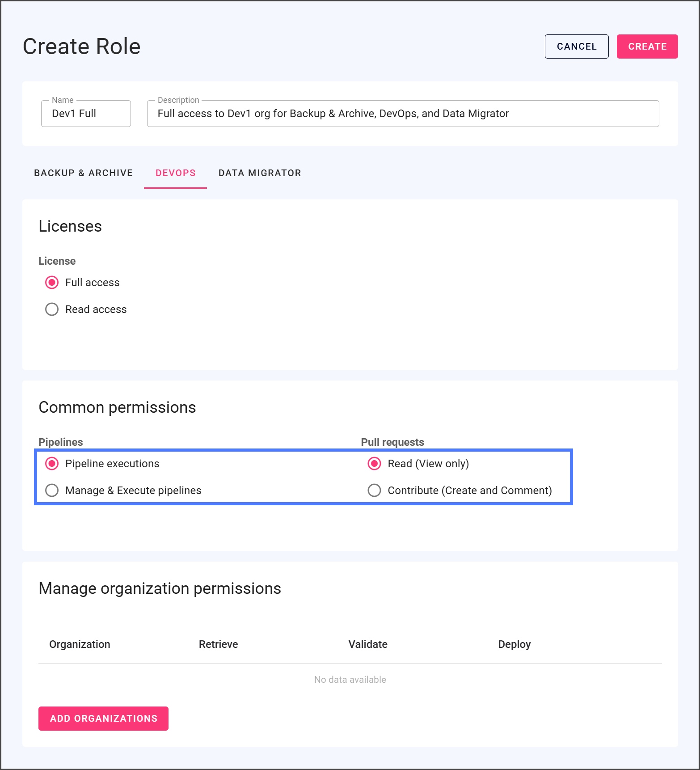Open the DevOps tab
This screenshot has height=770, width=700.
pos(175,173)
